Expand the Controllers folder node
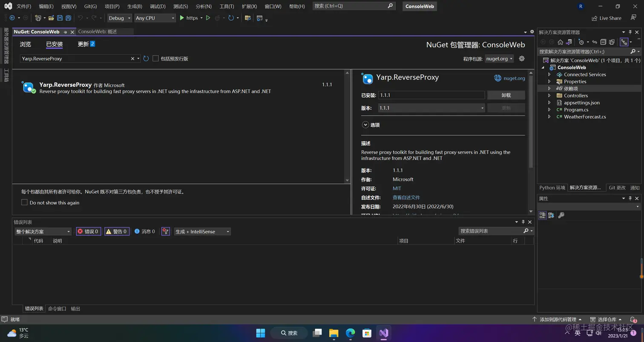Screen dimensions: 644x342 click(x=549, y=96)
